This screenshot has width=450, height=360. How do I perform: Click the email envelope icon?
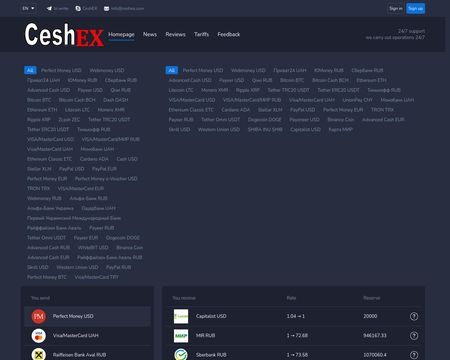coord(106,9)
